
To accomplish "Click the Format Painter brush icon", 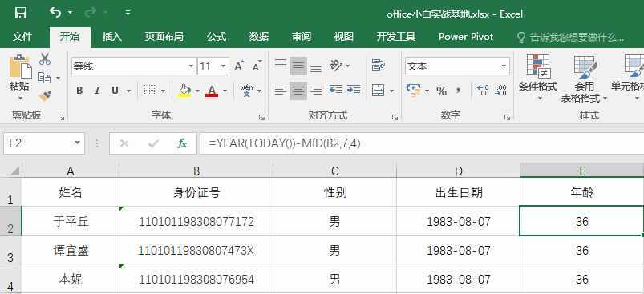I will [x=45, y=96].
